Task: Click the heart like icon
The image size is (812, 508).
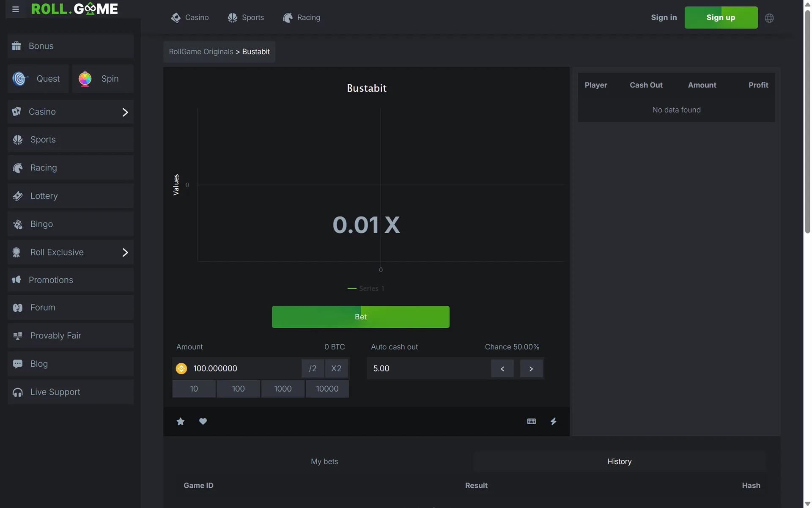Action: (x=203, y=421)
